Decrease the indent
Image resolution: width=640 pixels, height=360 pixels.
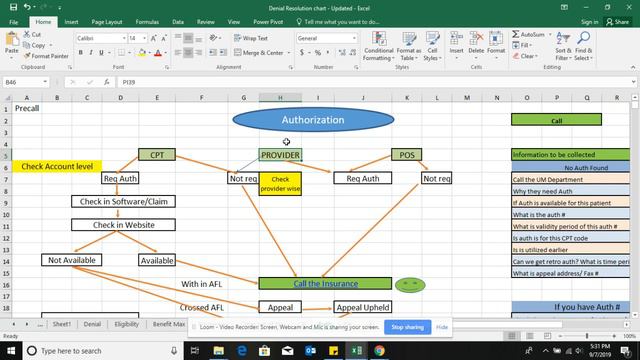[213, 53]
